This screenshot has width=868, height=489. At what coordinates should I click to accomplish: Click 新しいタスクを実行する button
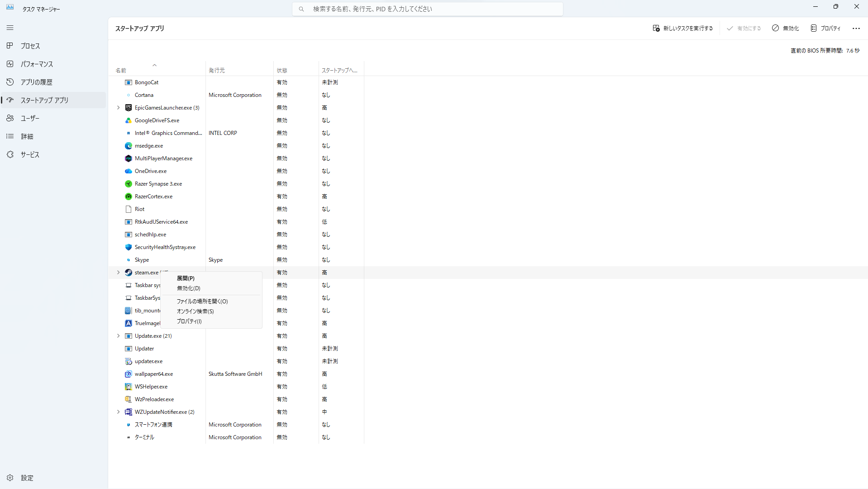682,28
